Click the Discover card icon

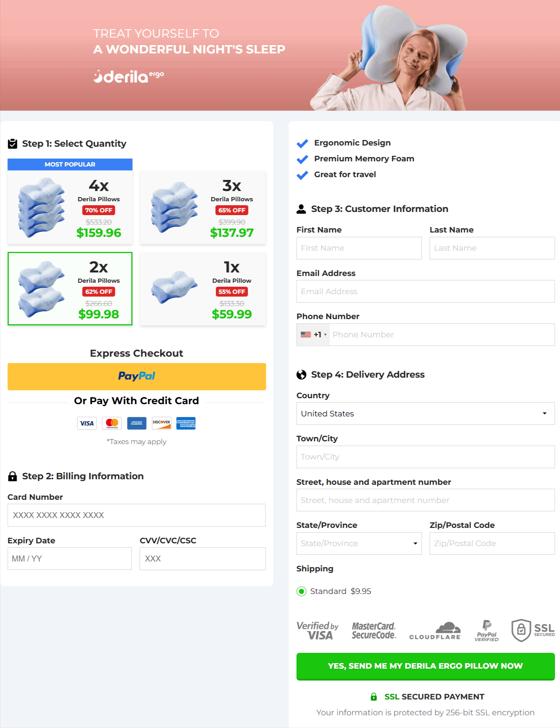(162, 423)
